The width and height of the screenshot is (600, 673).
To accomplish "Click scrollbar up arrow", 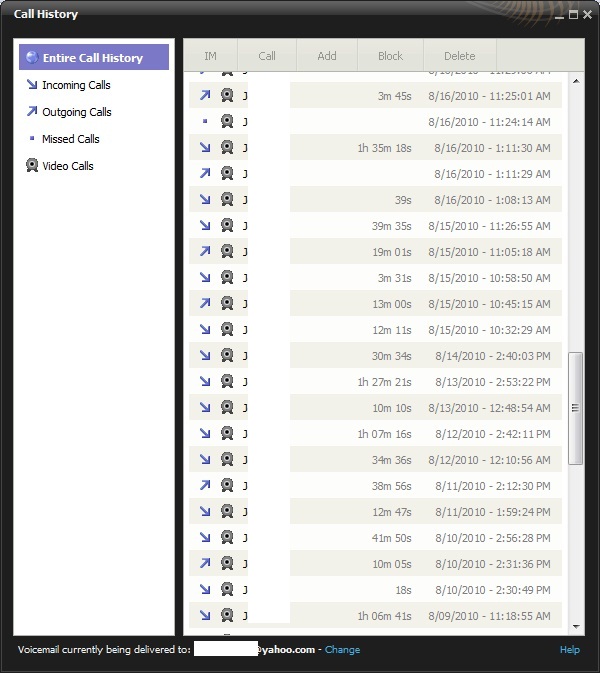I will [576, 81].
